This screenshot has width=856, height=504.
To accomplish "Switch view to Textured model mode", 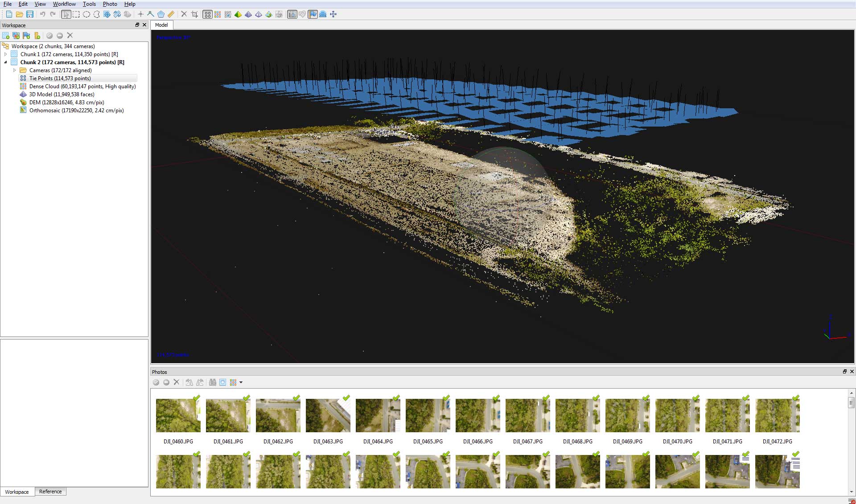I will pos(269,14).
